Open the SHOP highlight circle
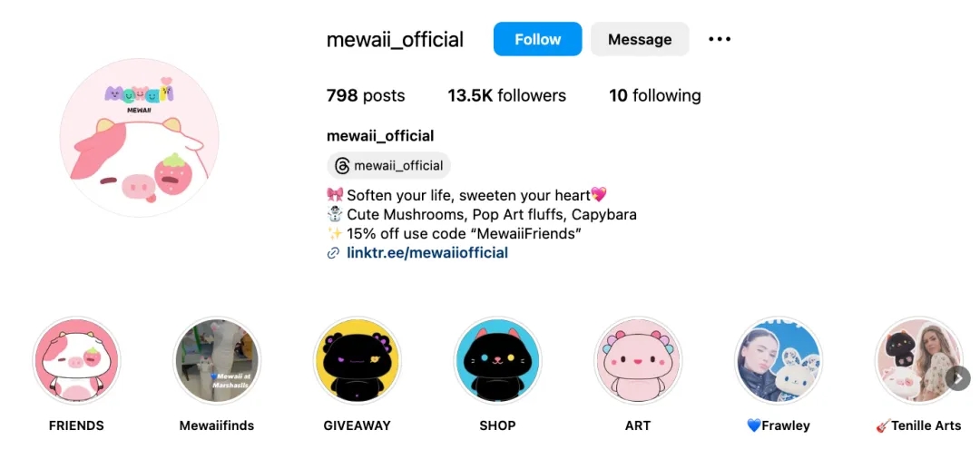 pos(497,360)
